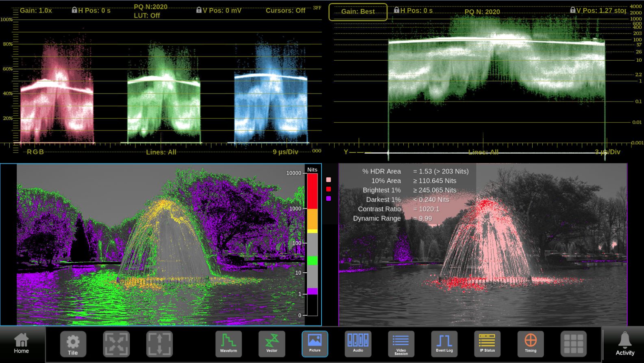The width and height of the screenshot is (644, 363).
Task: Open the Tile settings gear
Action: (x=73, y=343)
